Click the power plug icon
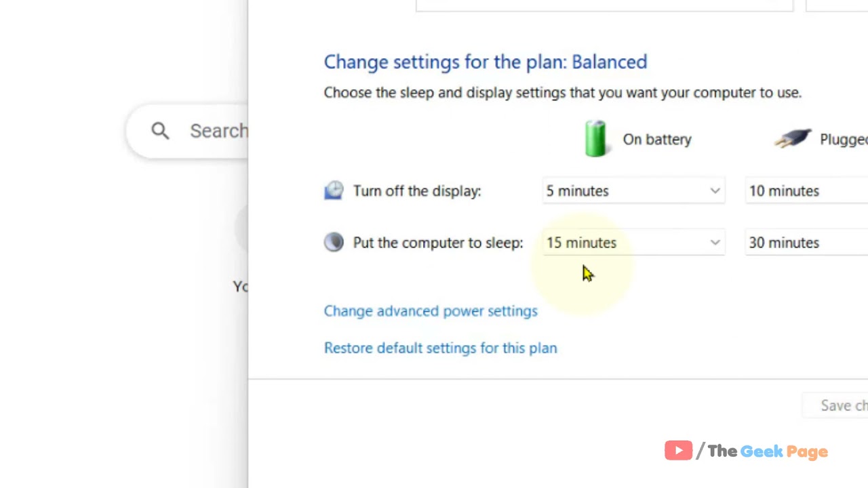This screenshot has width=868, height=488. click(x=793, y=139)
